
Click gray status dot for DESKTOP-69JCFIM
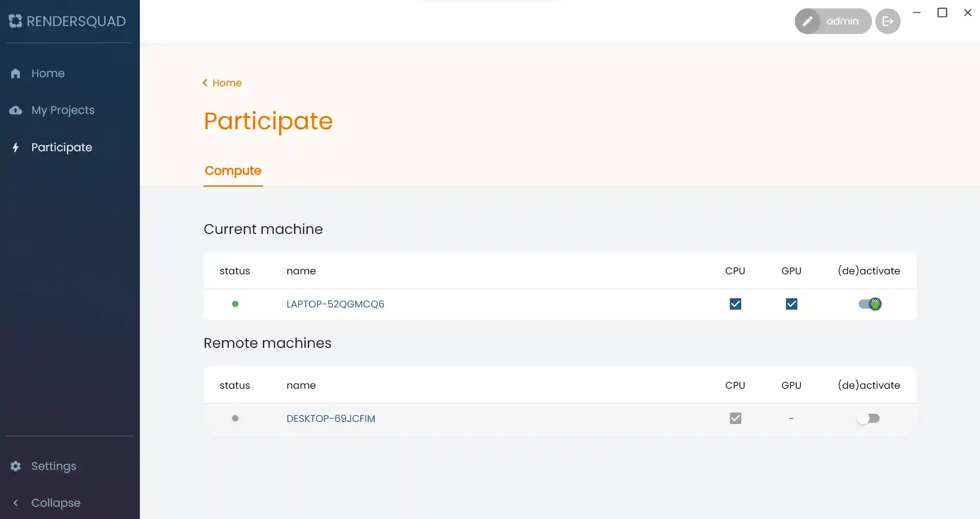235,418
